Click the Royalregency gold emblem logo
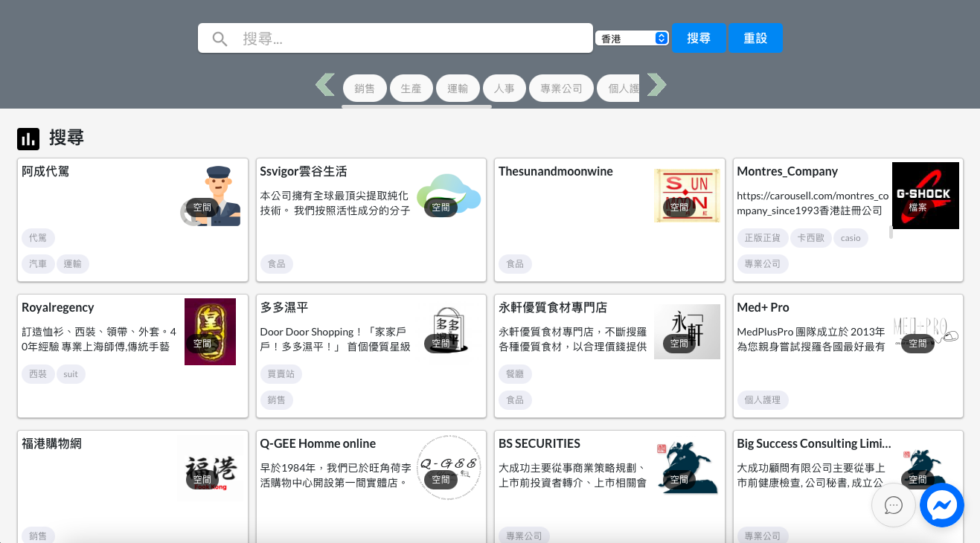This screenshot has height=543, width=980. (210, 332)
